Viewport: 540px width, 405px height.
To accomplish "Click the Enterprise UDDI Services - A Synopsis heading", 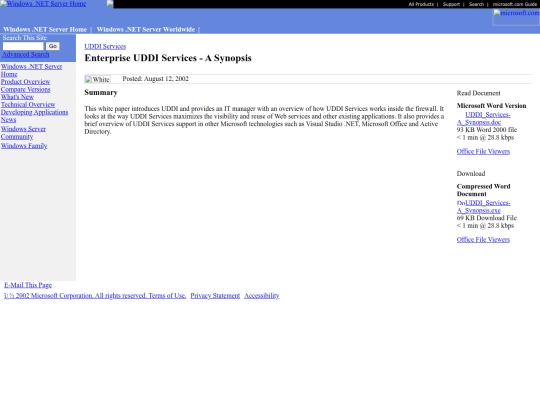I will click(x=168, y=58).
